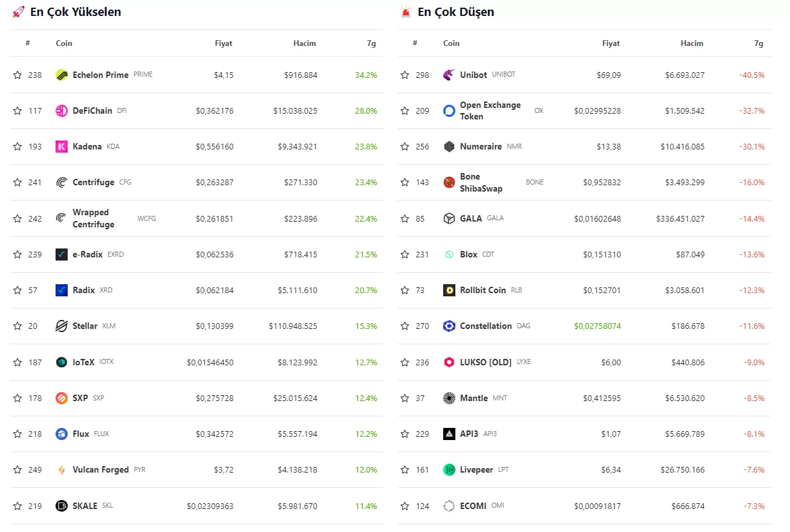The width and height of the screenshot is (790, 532).
Task: Click the Blox coin logo
Action: [x=449, y=254]
